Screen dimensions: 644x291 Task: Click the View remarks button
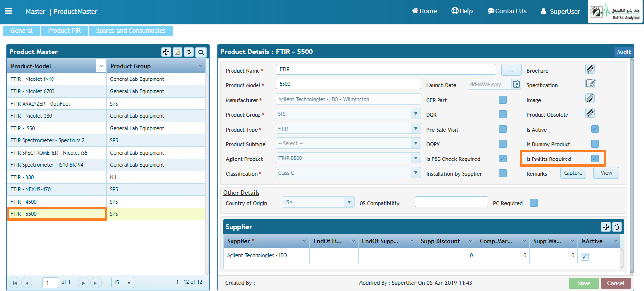[606, 173]
